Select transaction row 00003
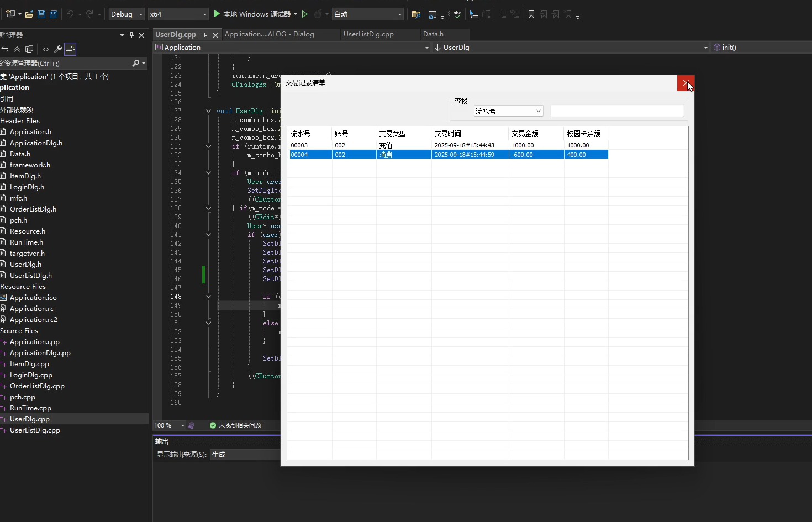The image size is (812, 522). click(449, 145)
